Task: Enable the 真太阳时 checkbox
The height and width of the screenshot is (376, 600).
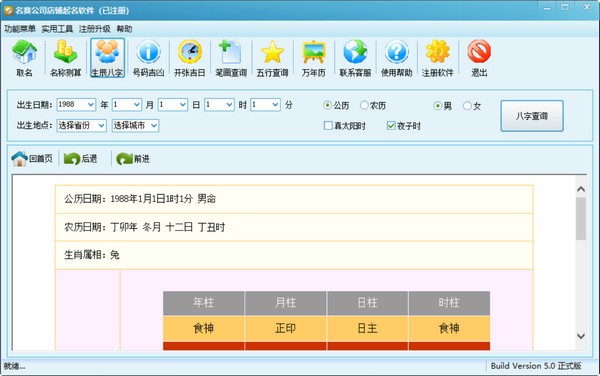Action: coord(328,125)
